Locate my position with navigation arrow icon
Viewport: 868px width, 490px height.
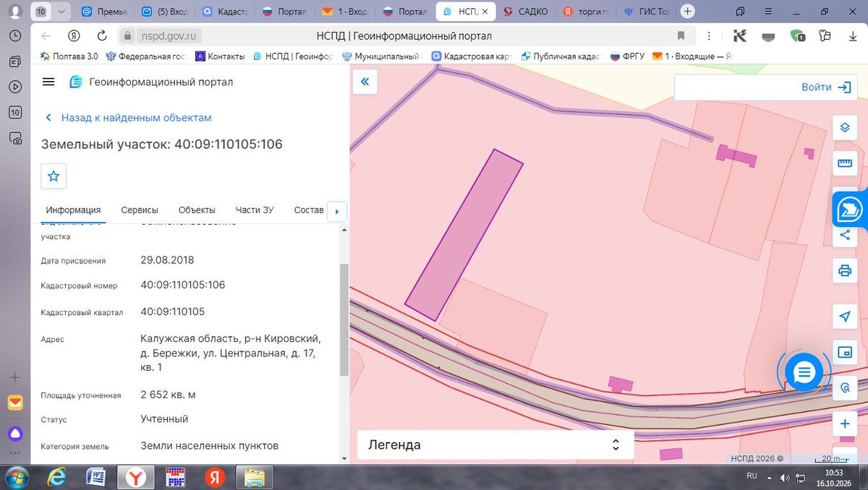(844, 317)
